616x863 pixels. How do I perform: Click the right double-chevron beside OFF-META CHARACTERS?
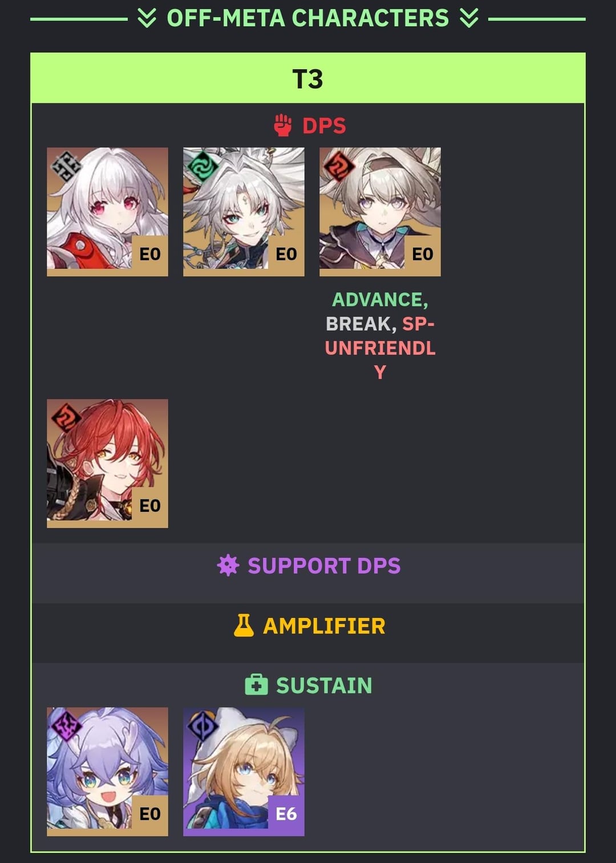(x=469, y=18)
